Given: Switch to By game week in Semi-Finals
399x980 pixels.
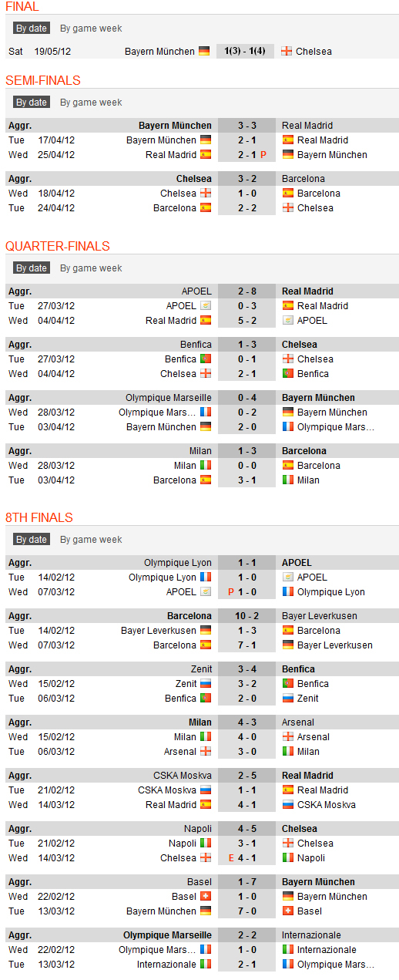Looking at the screenshot, I should [91, 103].
